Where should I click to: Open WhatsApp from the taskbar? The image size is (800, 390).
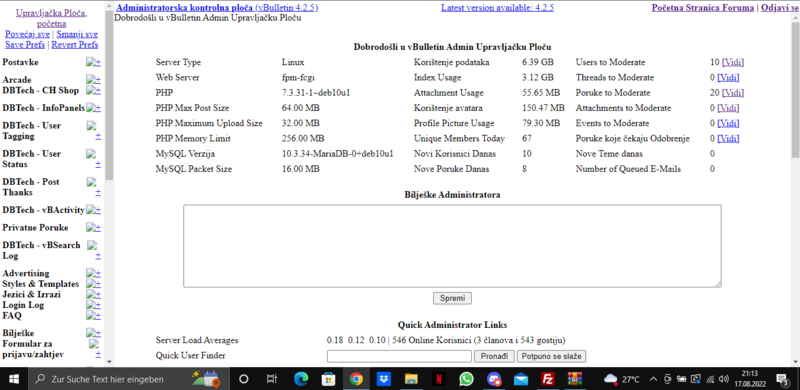click(466, 379)
